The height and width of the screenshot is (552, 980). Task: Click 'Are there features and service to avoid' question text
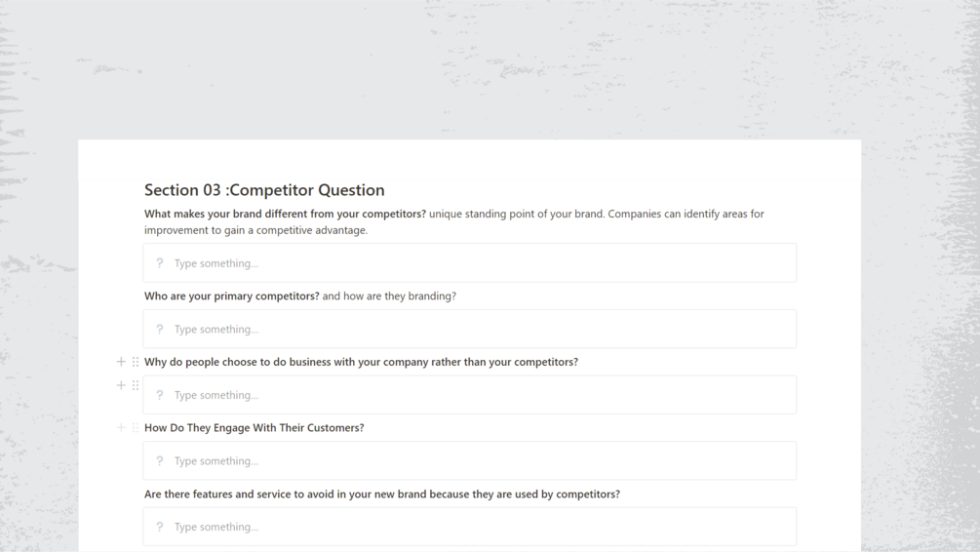click(381, 494)
